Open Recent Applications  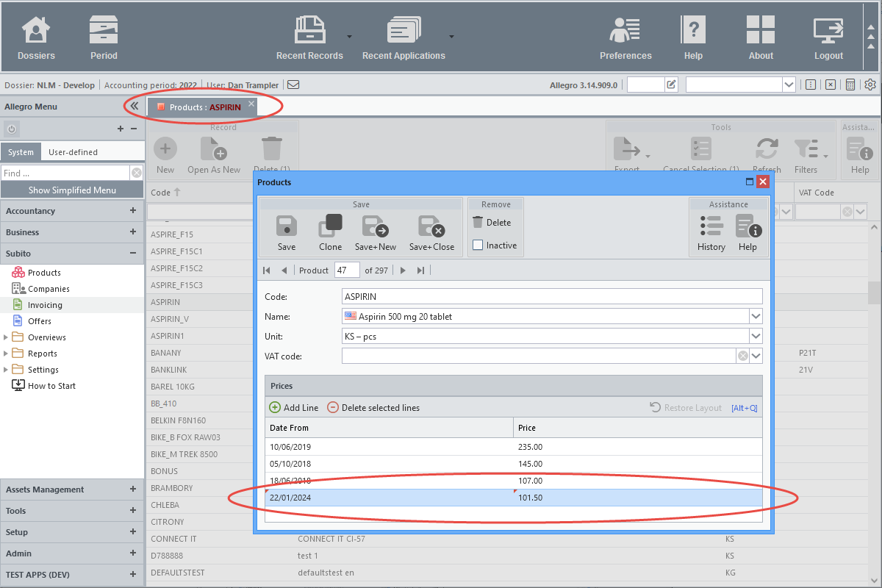(404, 38)
